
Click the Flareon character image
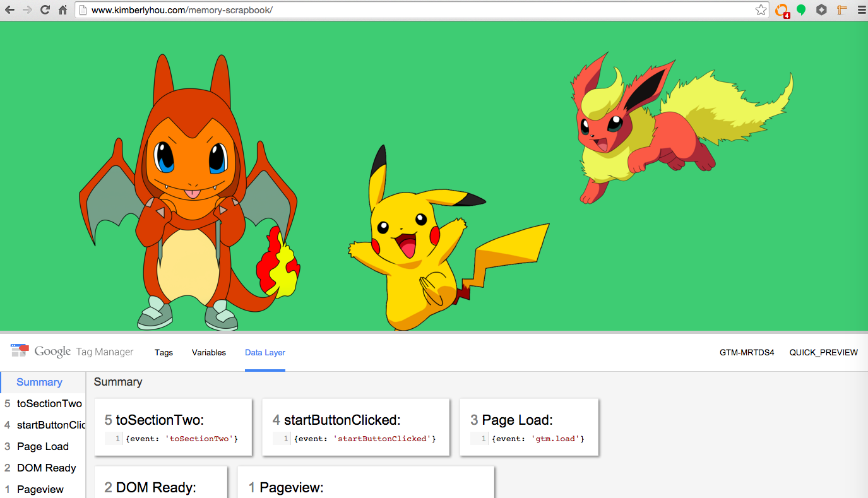pos(682,128)
